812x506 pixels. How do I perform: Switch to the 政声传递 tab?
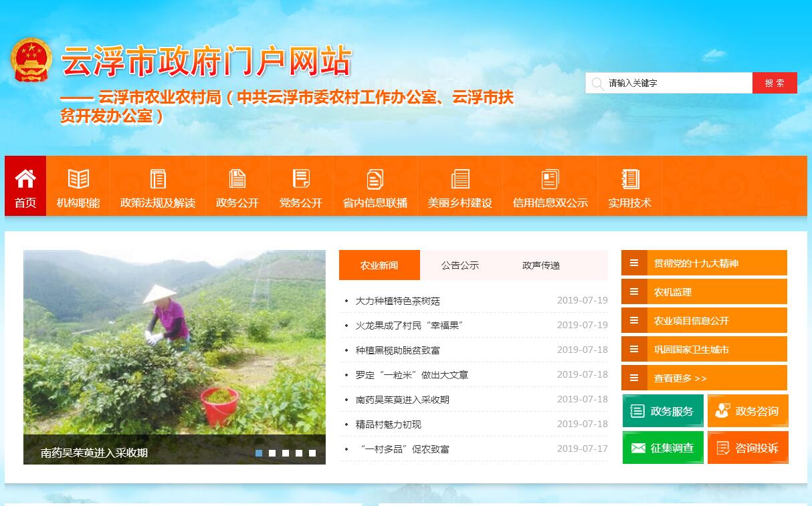point(541,265)
